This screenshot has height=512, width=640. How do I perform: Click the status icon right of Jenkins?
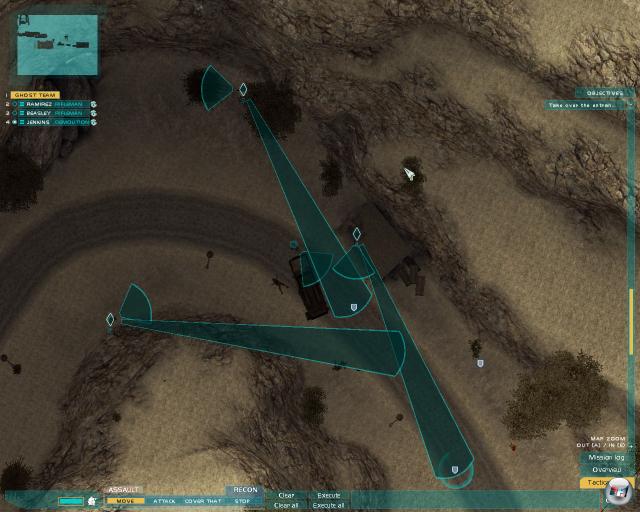93,122
